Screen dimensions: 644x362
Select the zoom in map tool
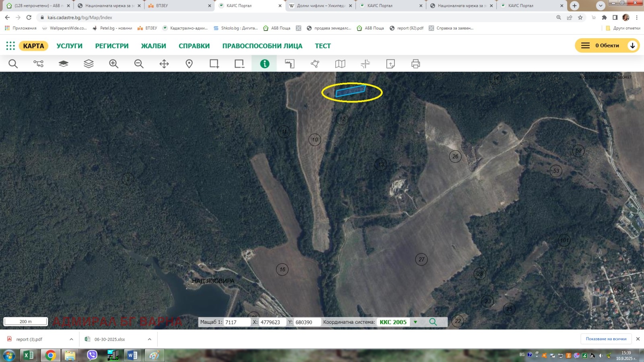114,64
